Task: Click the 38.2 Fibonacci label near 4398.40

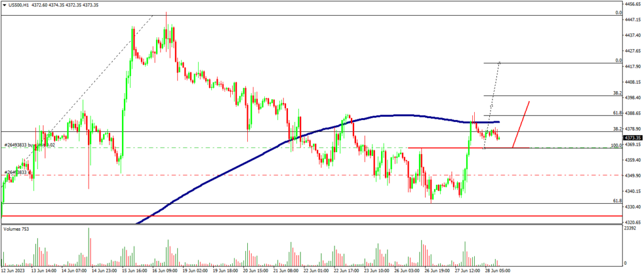Action: [617, 92]
